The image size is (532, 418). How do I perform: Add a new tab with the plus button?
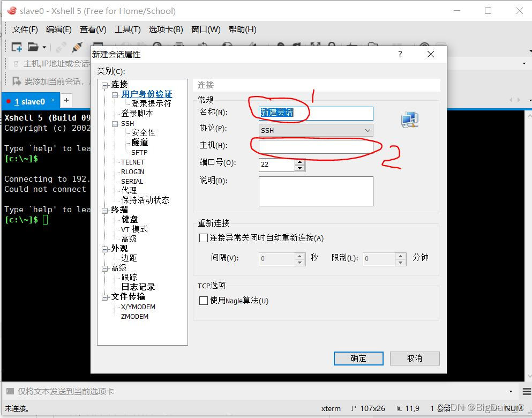pyautogui.click(x=66, y=100)
